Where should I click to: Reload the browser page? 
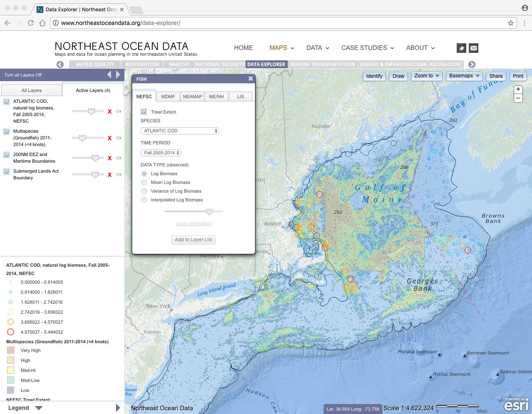tap(31, 23)
